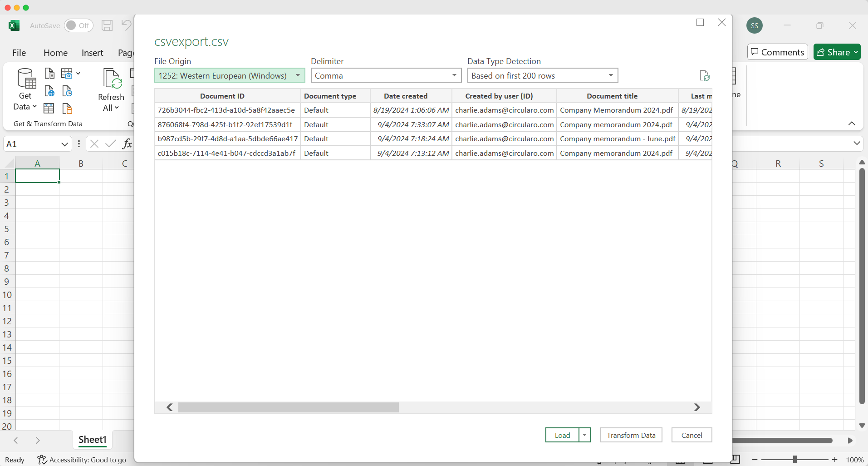Click the Get Data database icon
This screenshot has height=466, width=868.
tap(26, 79)
